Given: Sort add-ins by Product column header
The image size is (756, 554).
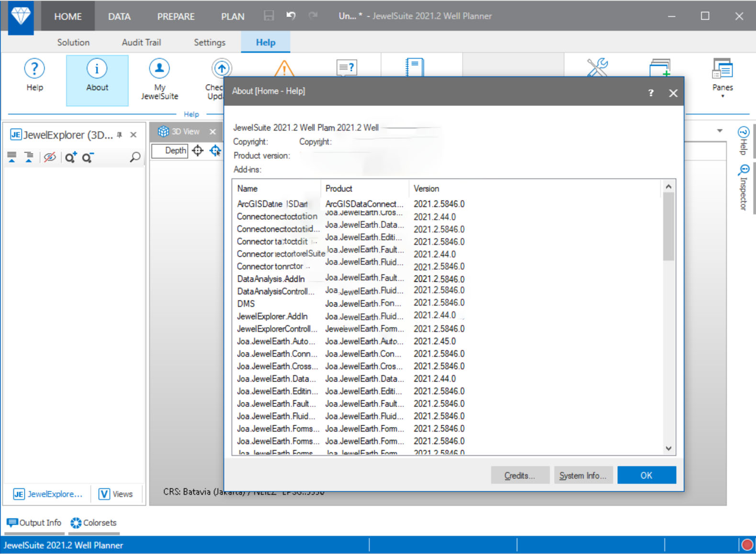Looking at the screenshot, I should coord(365,188).
